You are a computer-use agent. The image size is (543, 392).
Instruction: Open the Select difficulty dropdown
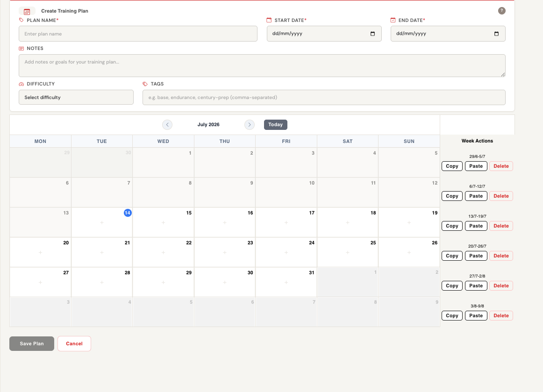pyautogui.click(x=76, y=97)
